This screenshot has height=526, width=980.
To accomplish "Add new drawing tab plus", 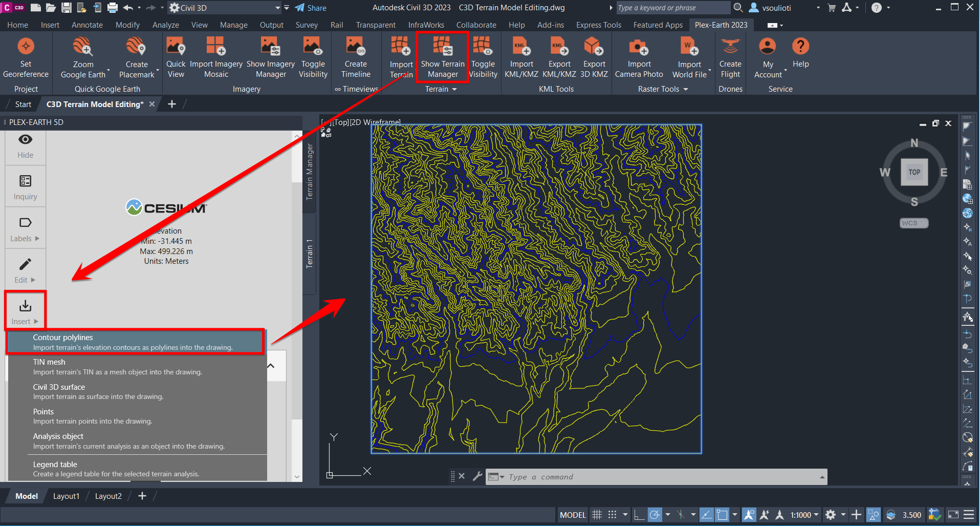I will [x=172, y=104].
